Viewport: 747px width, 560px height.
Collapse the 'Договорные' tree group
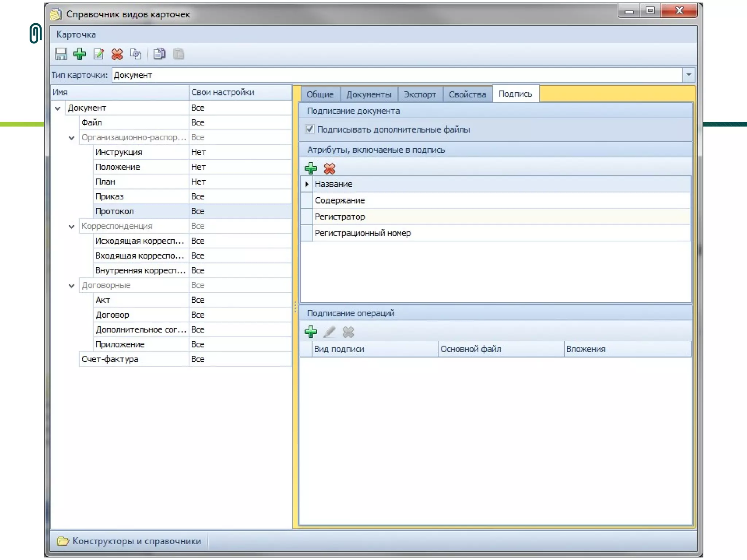pyautogui.click(x=71, y=285)
